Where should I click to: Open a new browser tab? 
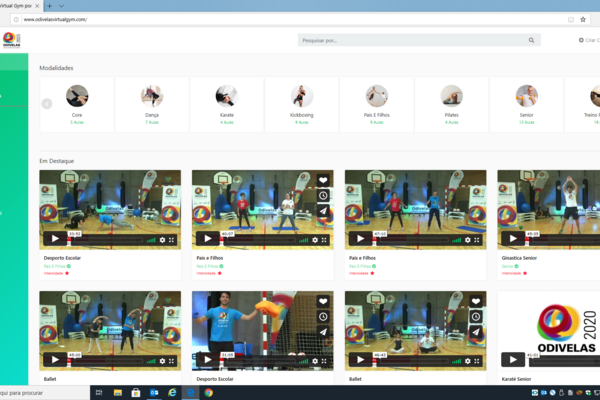click(x=49, y=5)
